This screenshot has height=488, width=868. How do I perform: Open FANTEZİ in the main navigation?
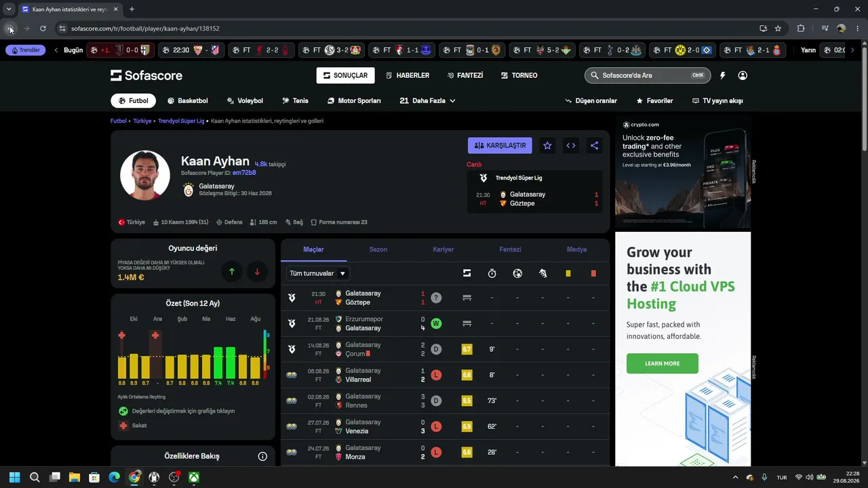(x=465, y=75)
